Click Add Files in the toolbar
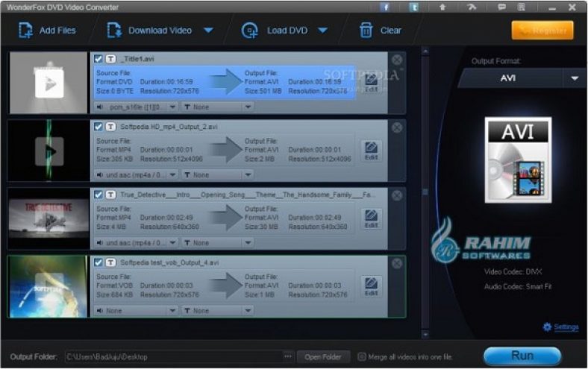 click(x=49, y=31)
